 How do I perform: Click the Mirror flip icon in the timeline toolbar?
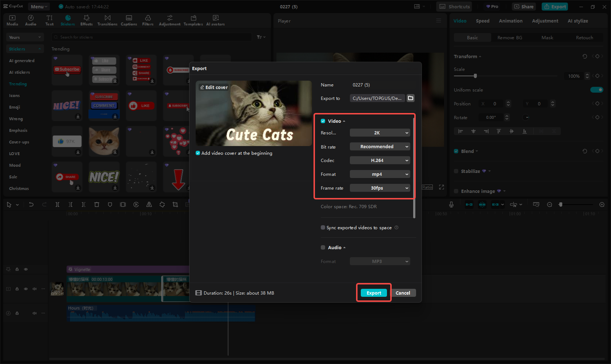click(x=149, y=205)
